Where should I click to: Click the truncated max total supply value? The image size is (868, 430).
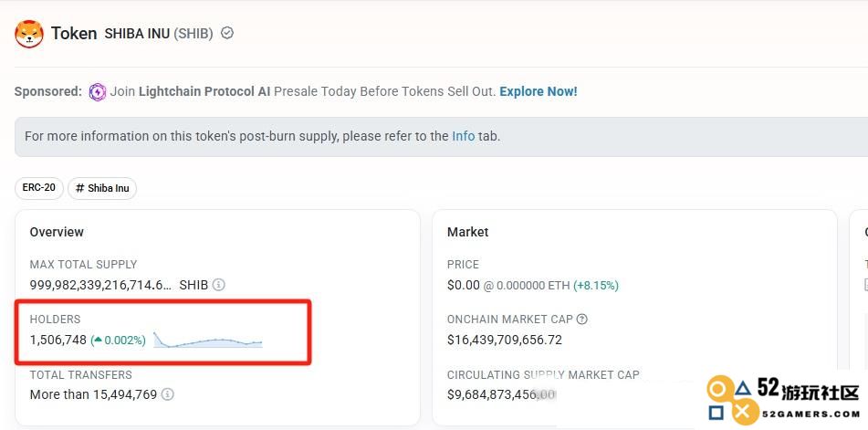click(100, 285)
